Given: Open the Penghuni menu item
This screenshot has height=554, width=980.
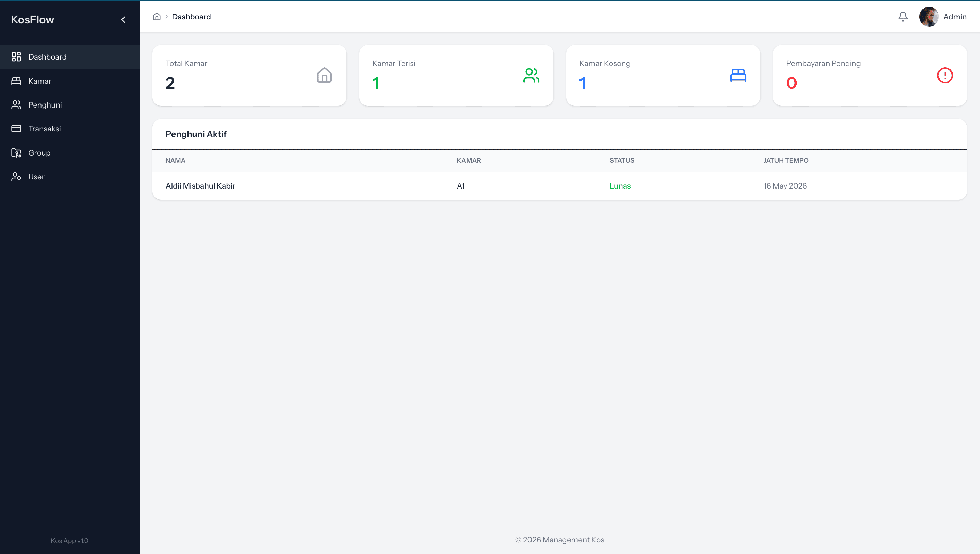Looking at the screenshot, I should click(45, 105).
